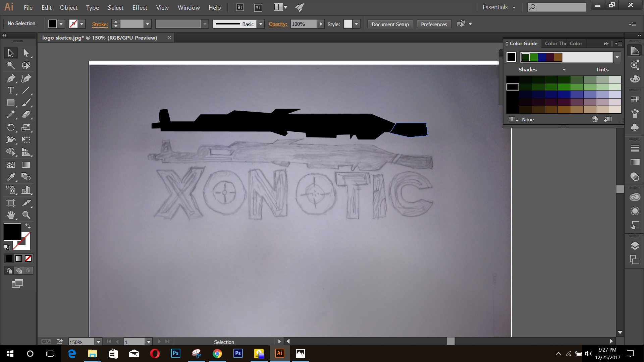Open Adobe Bridge
The height and width of the screenshot is (362, 644).
(x=240, y=7)
